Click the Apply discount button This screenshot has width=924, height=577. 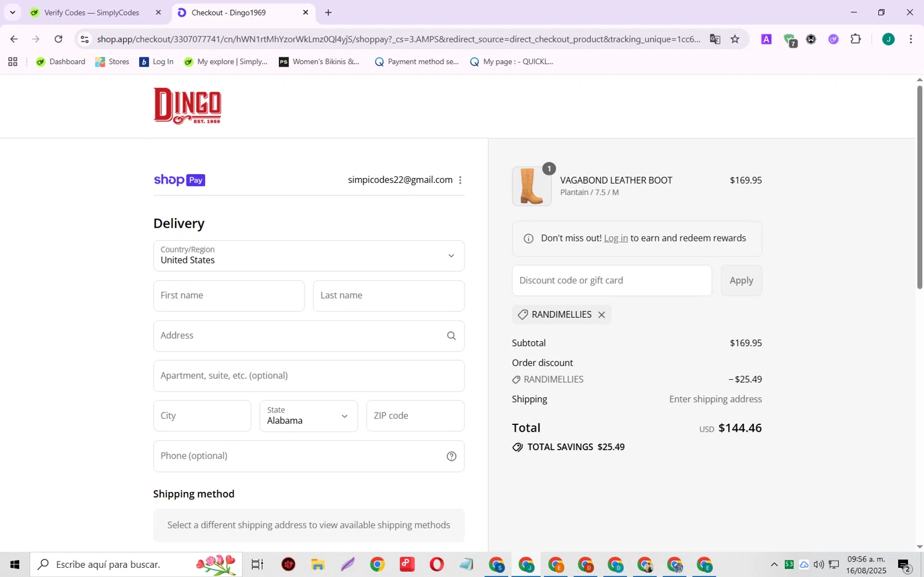pyautogui.click(x=741, y=281)
